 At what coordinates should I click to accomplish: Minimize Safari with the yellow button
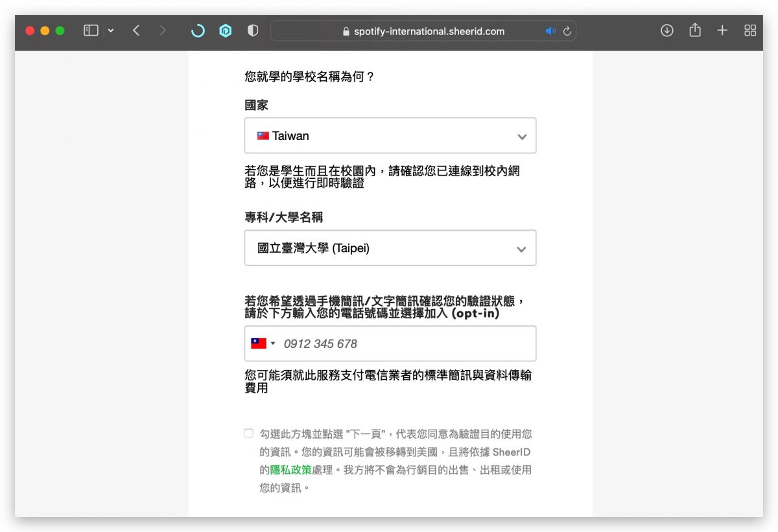[45, 30]
